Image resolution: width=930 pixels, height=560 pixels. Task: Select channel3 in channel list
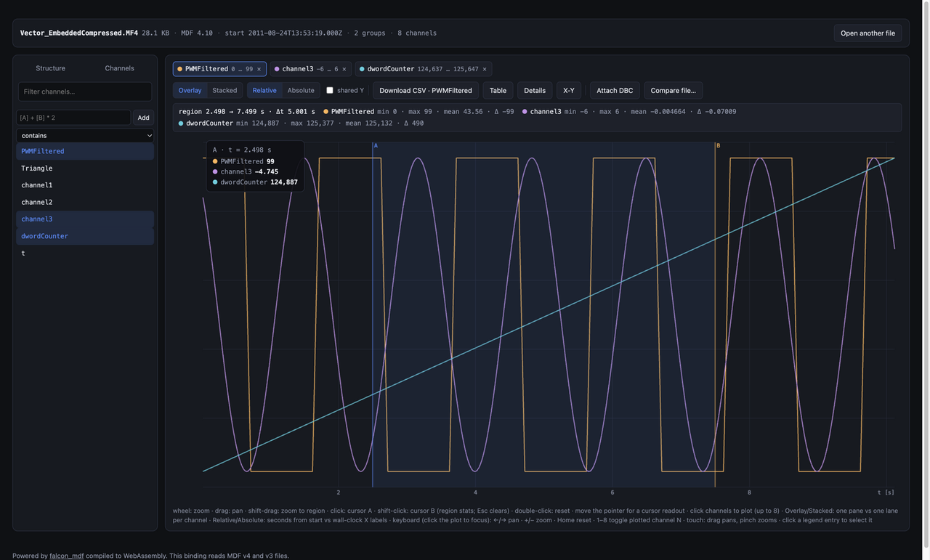click(x=85, y=219)
